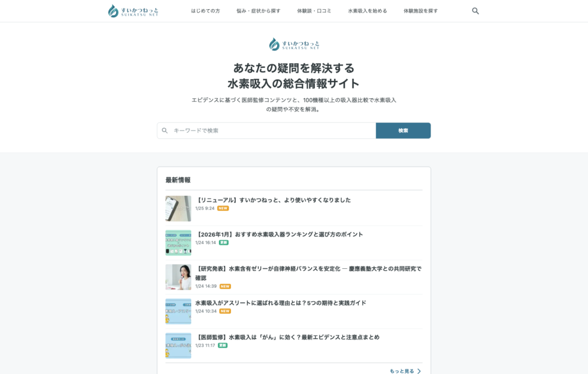The height and width of the screenshot is (374, 588).
Task: Open the リニューアル announcement article
Action: (273, 200)
